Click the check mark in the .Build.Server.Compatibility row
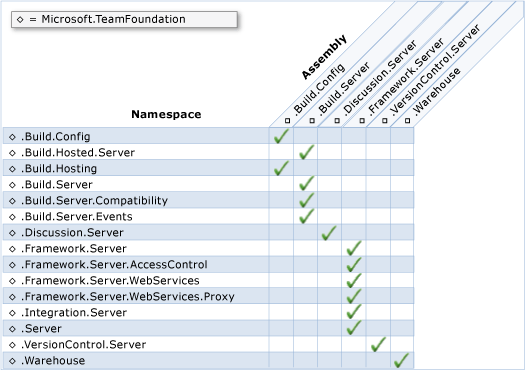Image resolution: width=525 pixels, height=371 pixels. (x=306, y=200)
